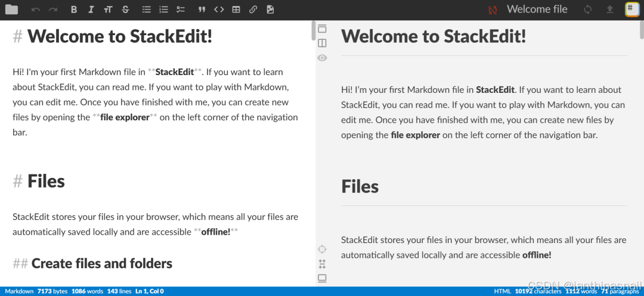Click '7173 bytes' in the status bar
This screenshot has height=296, width=644.
point(52,291)
